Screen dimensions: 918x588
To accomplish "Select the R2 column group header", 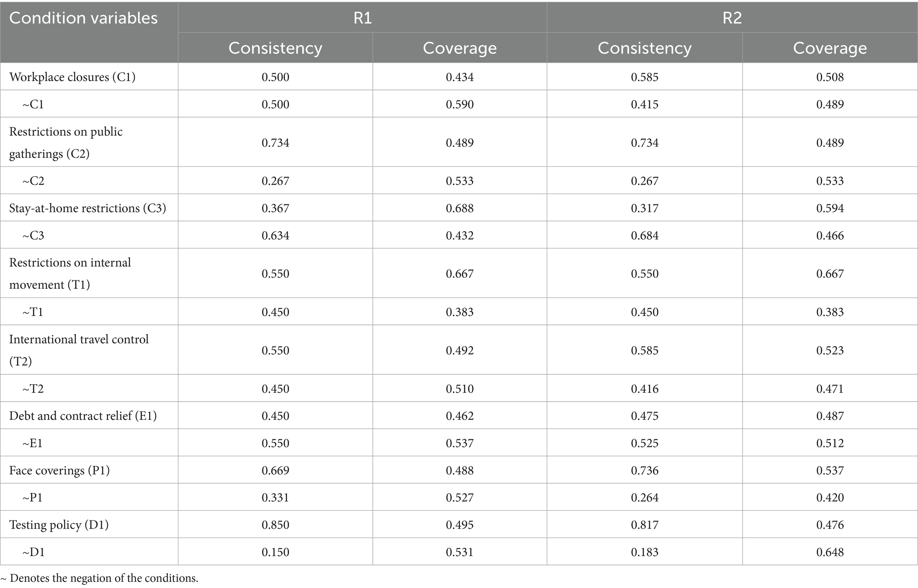I will coord(732,18).
